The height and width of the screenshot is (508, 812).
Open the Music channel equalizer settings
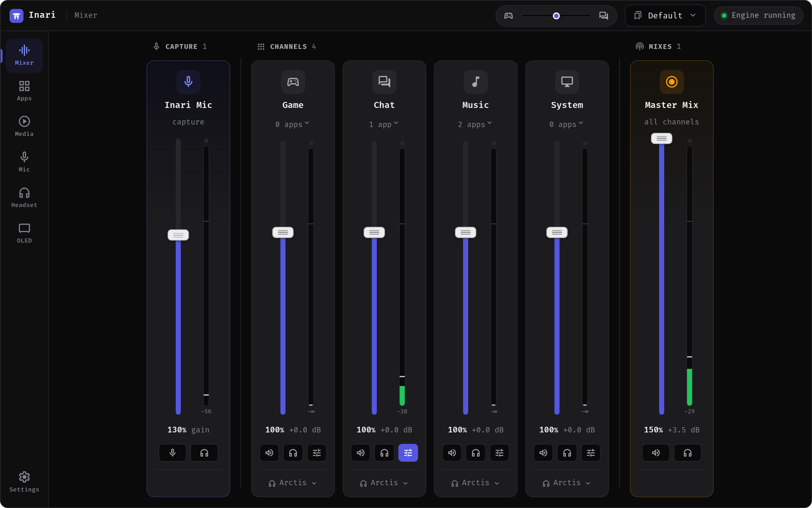pyautogui.click(x=499, y=452)
